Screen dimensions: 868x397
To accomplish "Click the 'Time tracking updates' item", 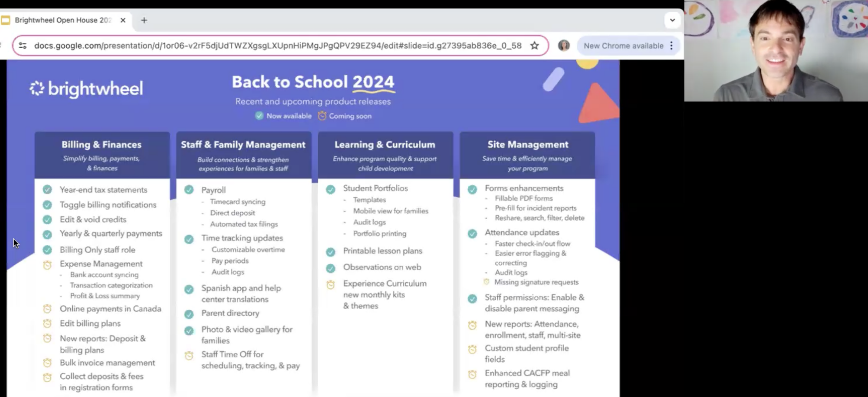I will [x=242, y=238].
